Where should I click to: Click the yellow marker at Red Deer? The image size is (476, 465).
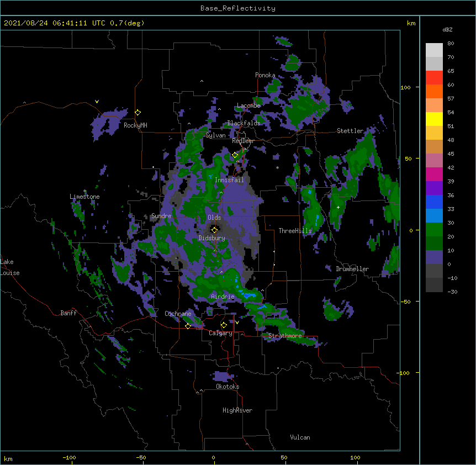point(235,155)
